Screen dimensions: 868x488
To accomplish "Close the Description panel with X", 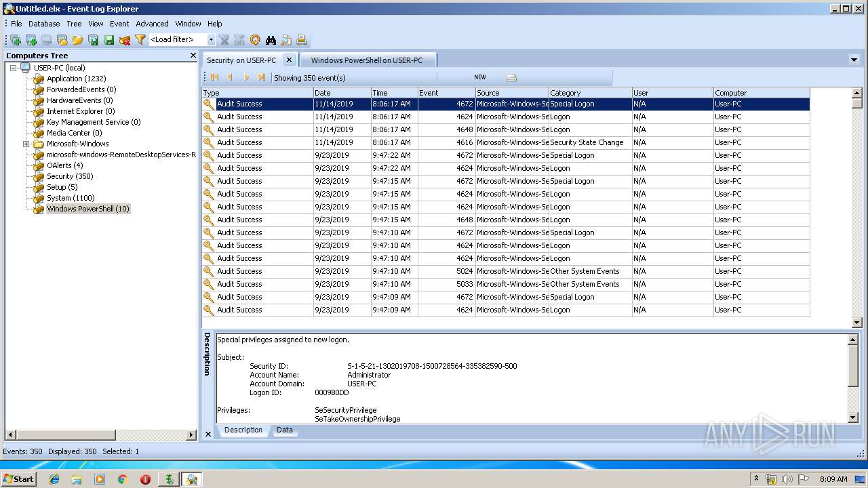I will click(x=208, y=434).
